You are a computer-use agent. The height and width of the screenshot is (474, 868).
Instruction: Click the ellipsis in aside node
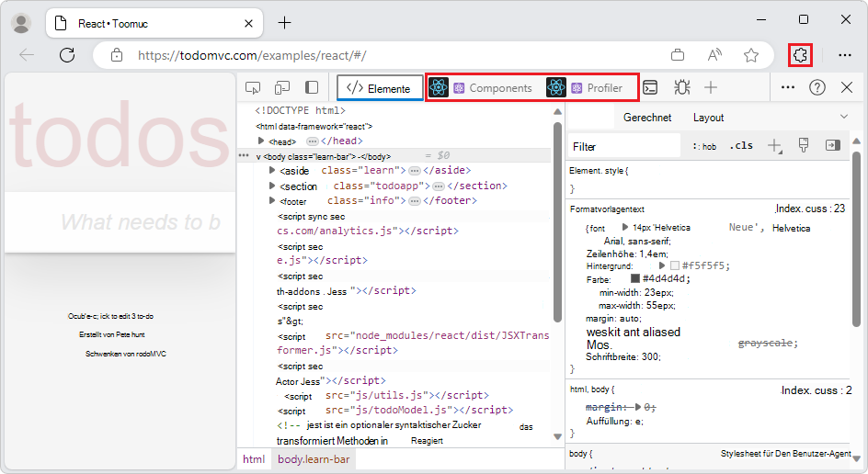pos(414,170)
